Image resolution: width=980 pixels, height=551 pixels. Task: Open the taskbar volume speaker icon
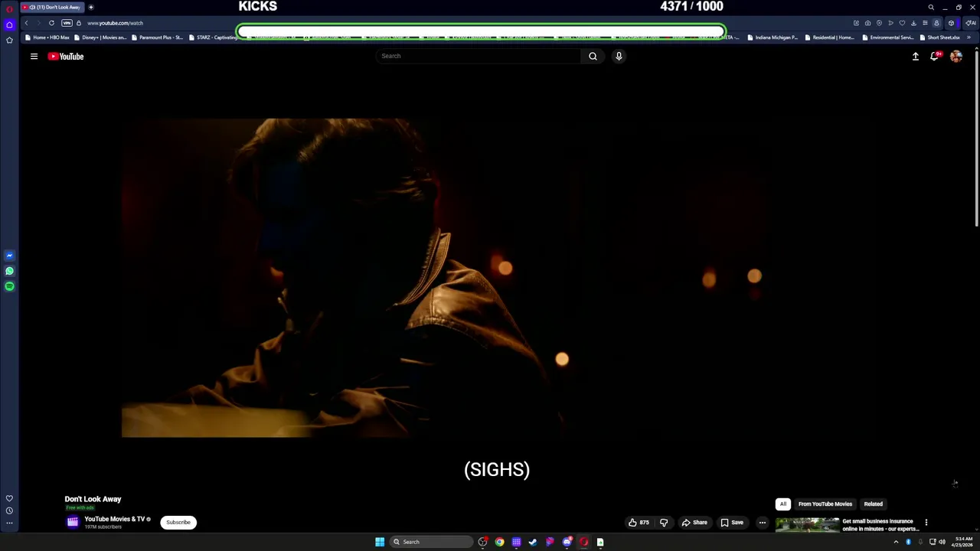(942, 542)
